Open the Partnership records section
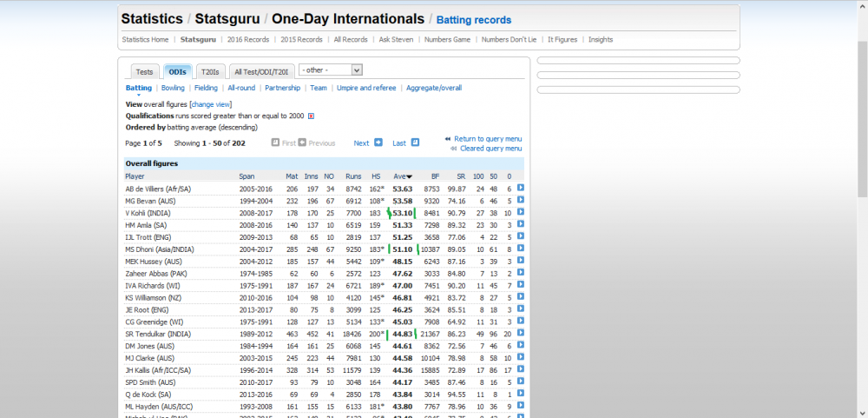Viewport: 868px width, 418px height. point(282,88)
